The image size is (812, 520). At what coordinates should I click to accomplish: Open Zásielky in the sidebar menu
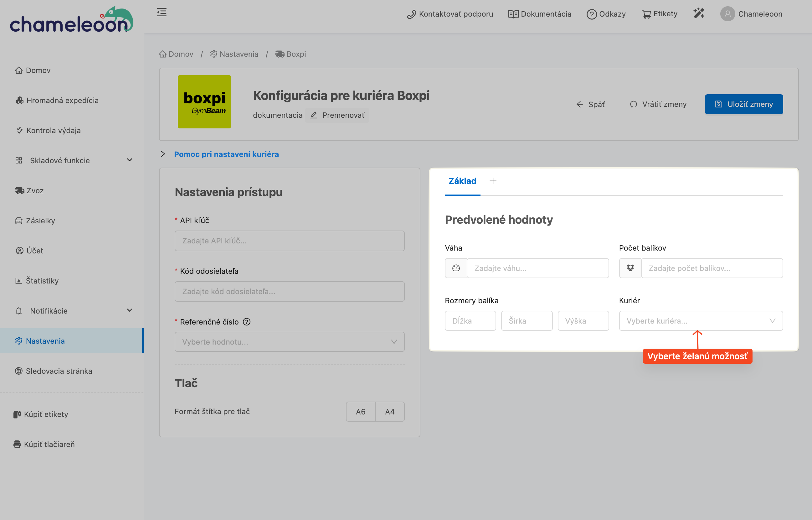(x=40, y=221)
